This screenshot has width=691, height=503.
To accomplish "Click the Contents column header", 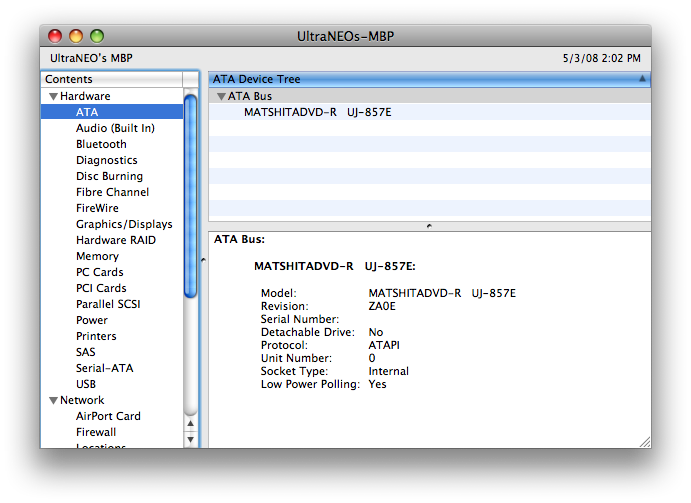I will [x=111, y=79].
